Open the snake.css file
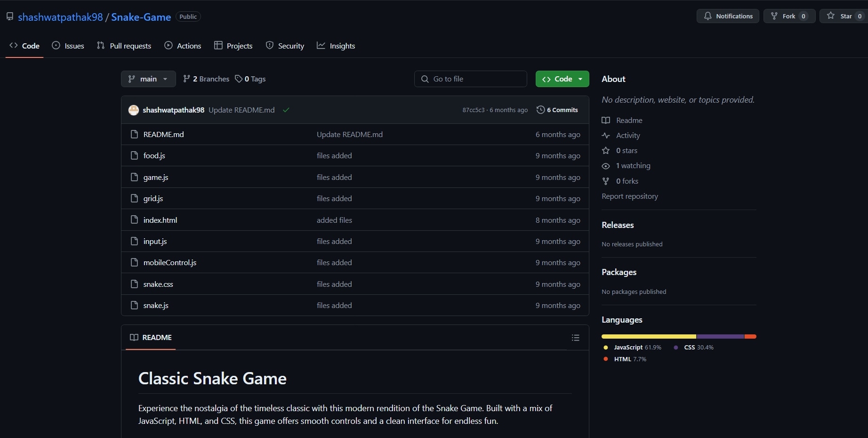The width and height of the screenshot is (868, 438). tap(158, 284)
